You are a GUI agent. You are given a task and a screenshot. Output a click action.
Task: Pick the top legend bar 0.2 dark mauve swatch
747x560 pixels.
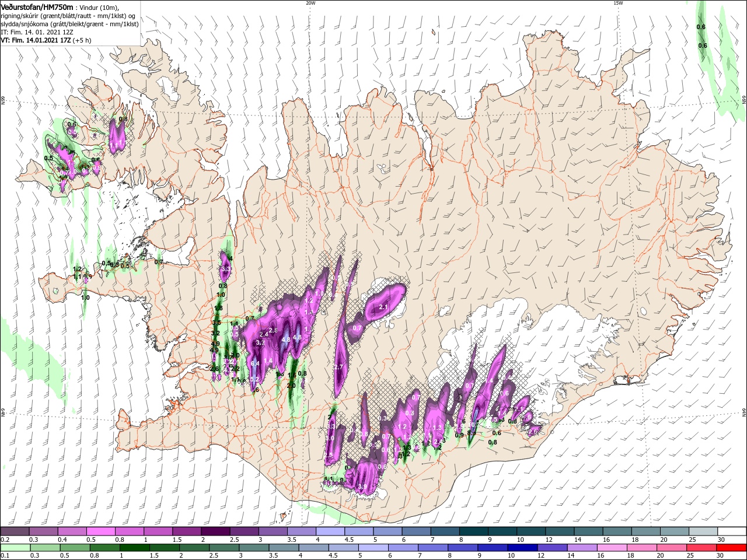click(15, 531)
